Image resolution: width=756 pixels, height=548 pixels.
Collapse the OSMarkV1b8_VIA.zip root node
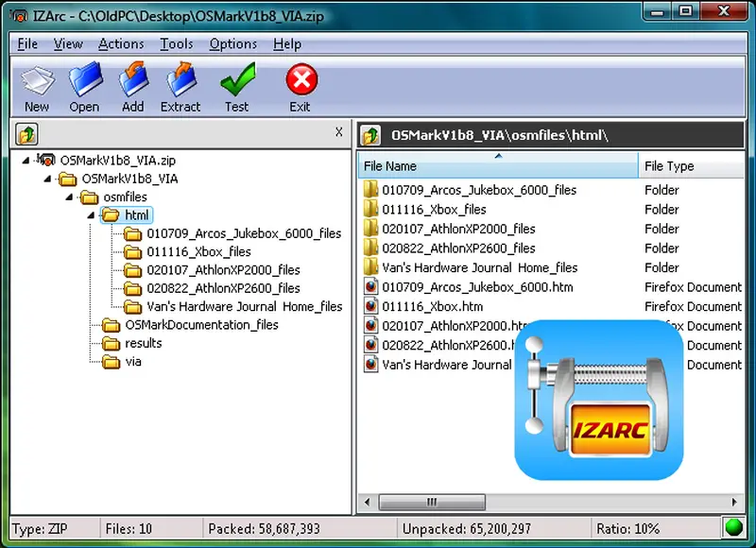26,161
